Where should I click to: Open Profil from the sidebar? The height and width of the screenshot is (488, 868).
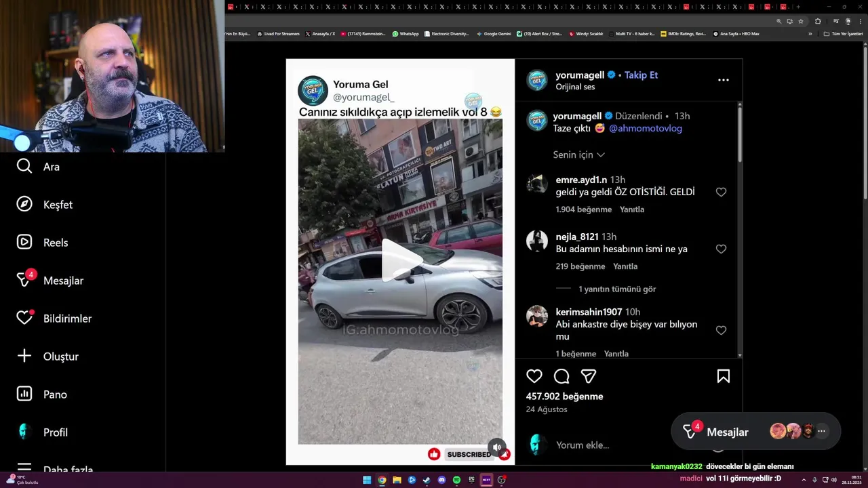(x=42, y=432)
